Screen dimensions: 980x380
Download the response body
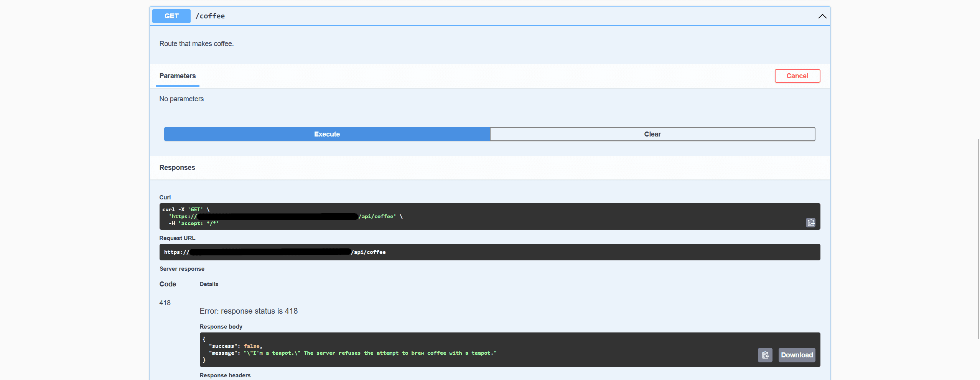[797, 355]
